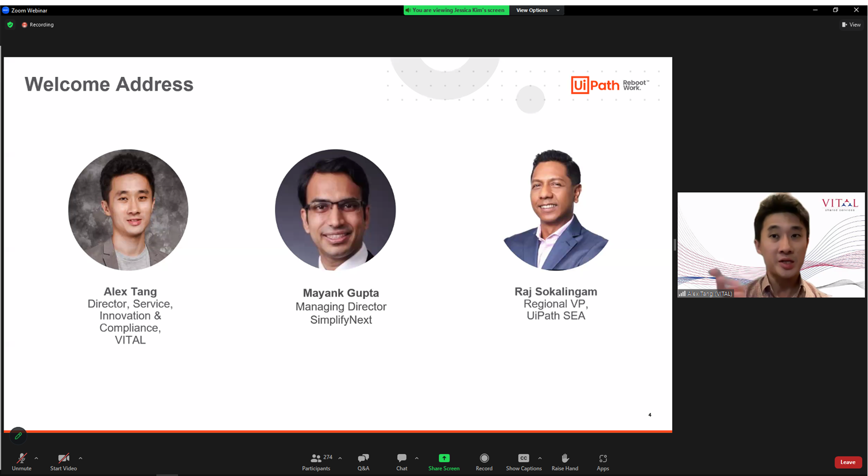Image resolution: width=868 pixels, height=476 pixels.
Task: Click the Mayank Gupta name text
Action: (x=341, y=293)
